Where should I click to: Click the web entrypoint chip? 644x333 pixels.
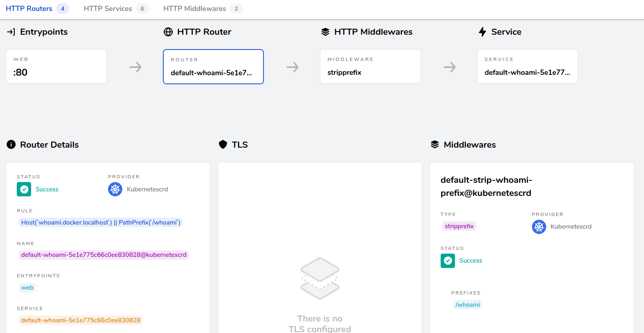click(27, 288)
